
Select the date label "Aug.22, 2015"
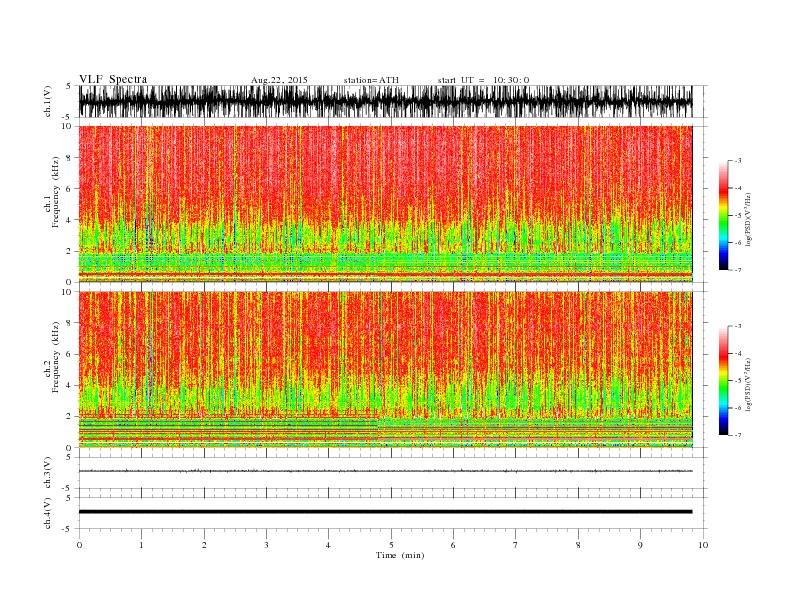(x=279, y=80)
